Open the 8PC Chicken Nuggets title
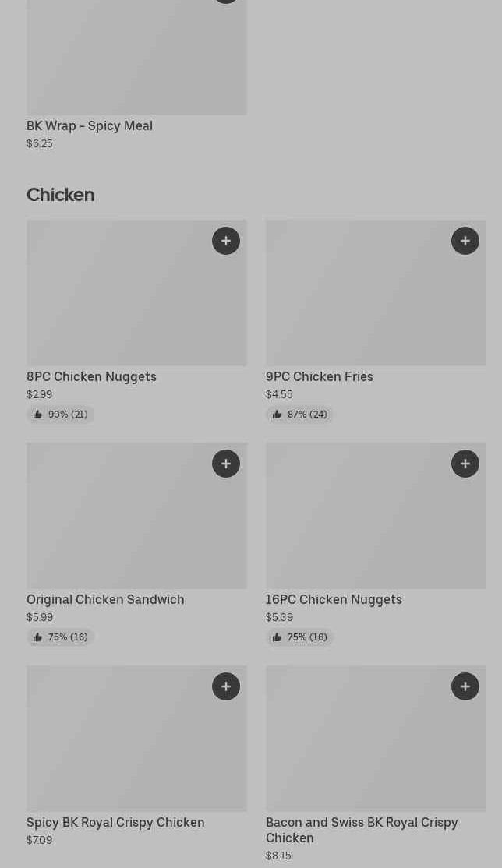The width and height of the screenshot is (502, 868). [x=91, y=376]
